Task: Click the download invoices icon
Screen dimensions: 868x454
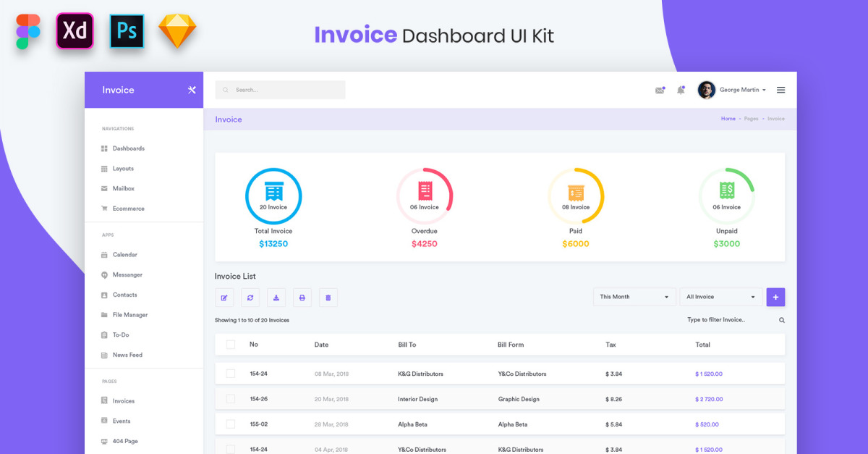Action: [x=276, y=298]
